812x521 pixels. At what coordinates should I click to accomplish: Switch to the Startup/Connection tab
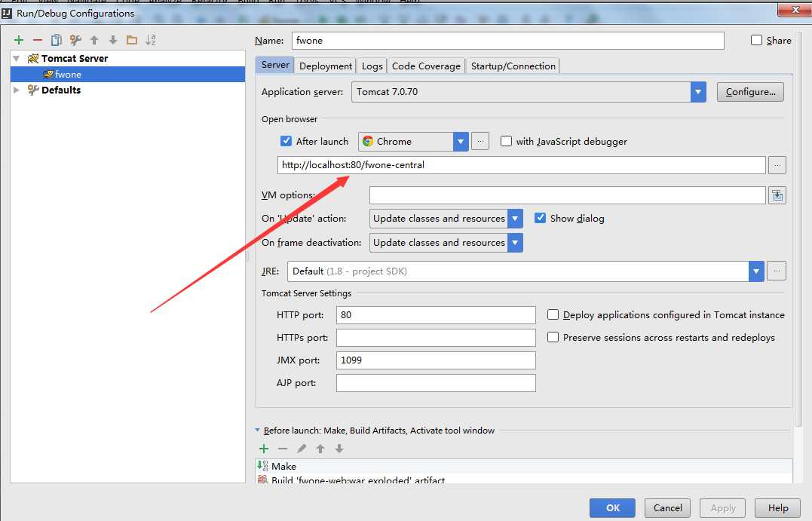tap(513, 66)
